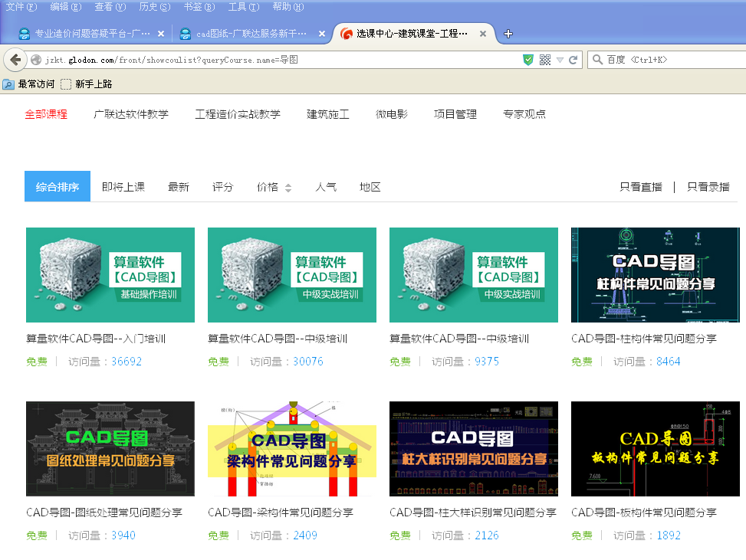Close the 专业造价问题答疑平台 tab
Screen dimensions: 746x560
click(161, 34)
